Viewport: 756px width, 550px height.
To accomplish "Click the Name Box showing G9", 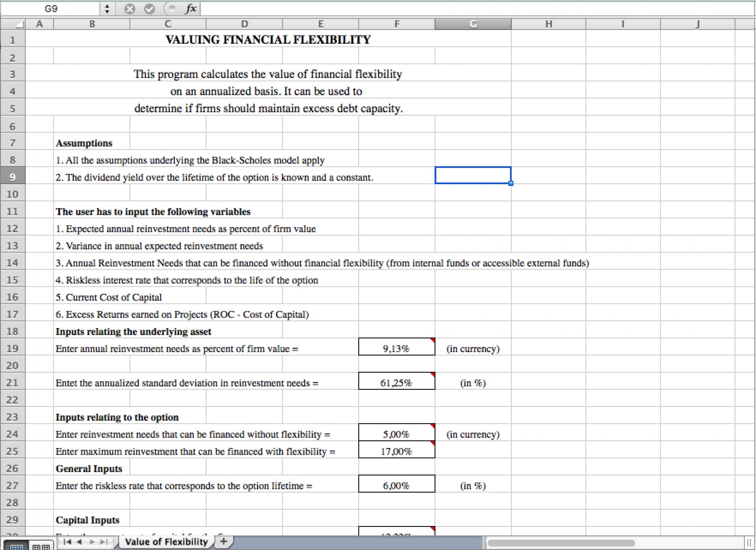I will [51, 9].
